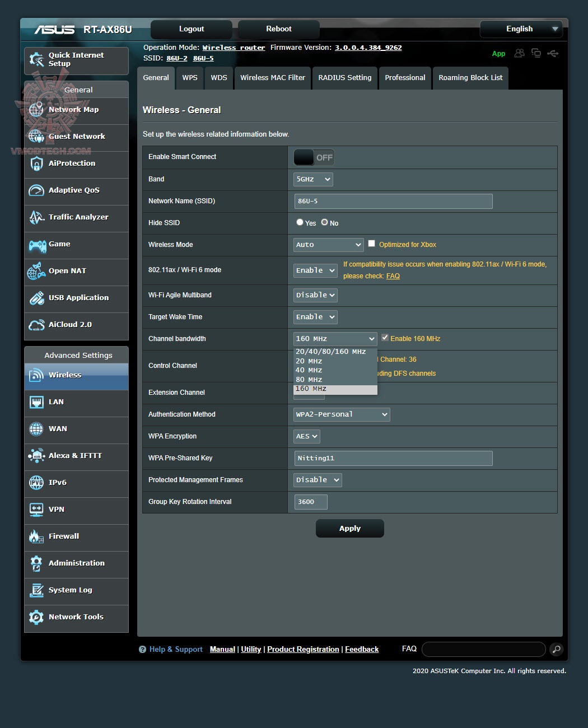Screen dimensions: 588x728
Task: Click the Firewall flame icon
Action: [36, 536]
